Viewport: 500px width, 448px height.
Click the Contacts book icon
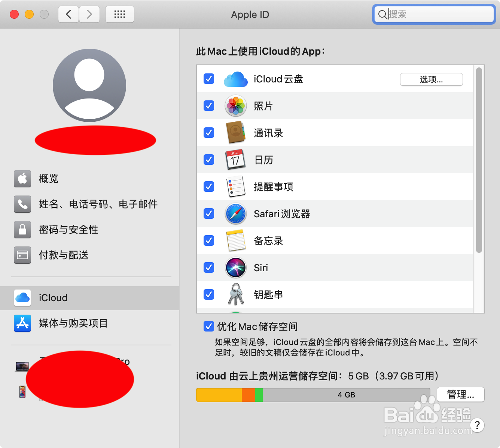[x=236, y=133]
